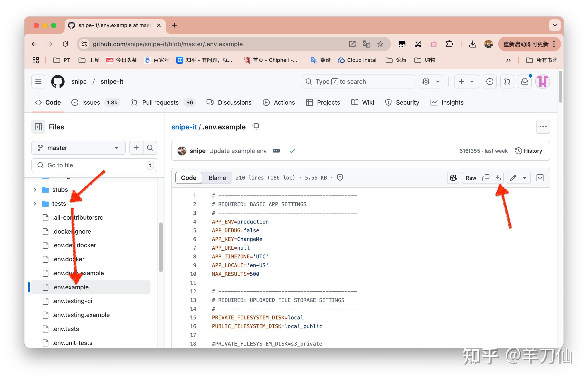Expand the tests folder

(x=35, y=204)
